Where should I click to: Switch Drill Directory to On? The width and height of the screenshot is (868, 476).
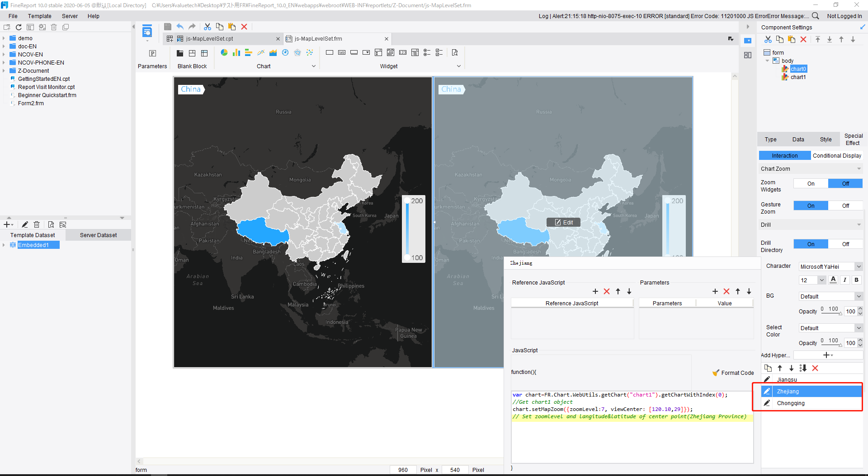pos(811,244)
